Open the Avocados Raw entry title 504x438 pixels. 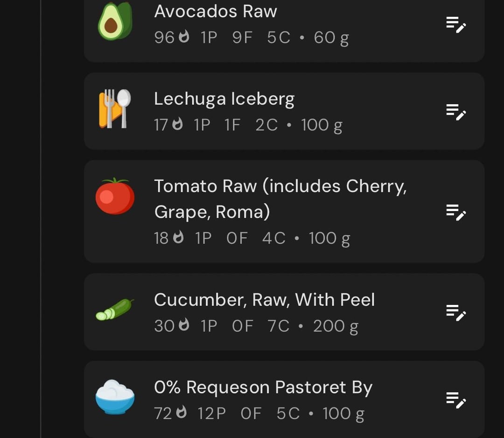pyautogui.click(x=215, y=11)
